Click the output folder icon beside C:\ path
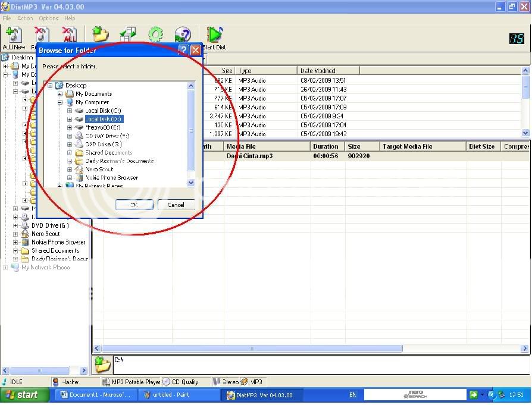 [x=102, y=364]
